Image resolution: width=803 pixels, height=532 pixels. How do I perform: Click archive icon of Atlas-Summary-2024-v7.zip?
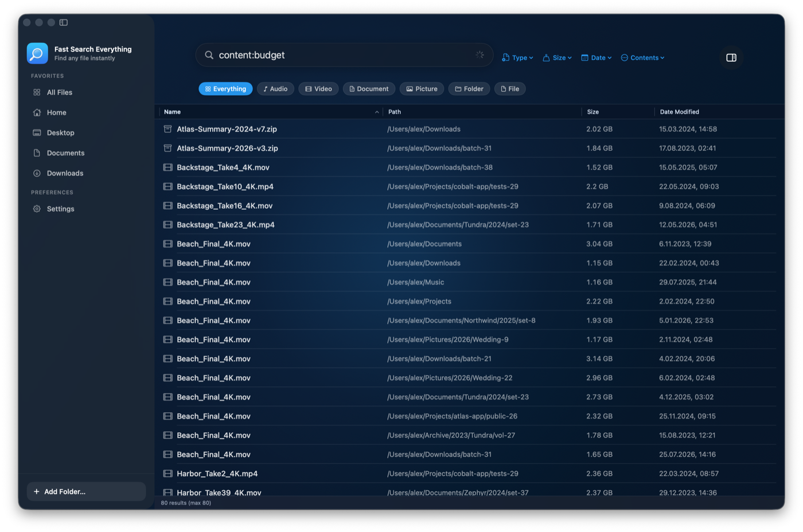pos(167,129)
